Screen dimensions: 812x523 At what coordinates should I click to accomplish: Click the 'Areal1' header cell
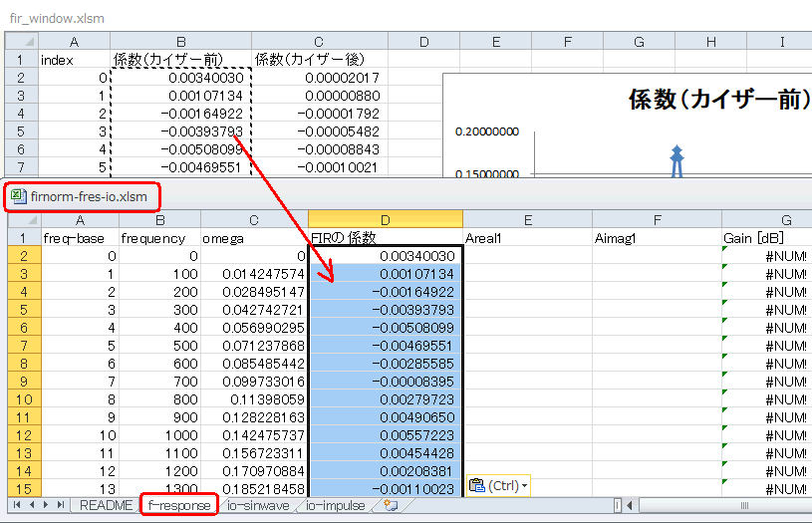[528, 238]
